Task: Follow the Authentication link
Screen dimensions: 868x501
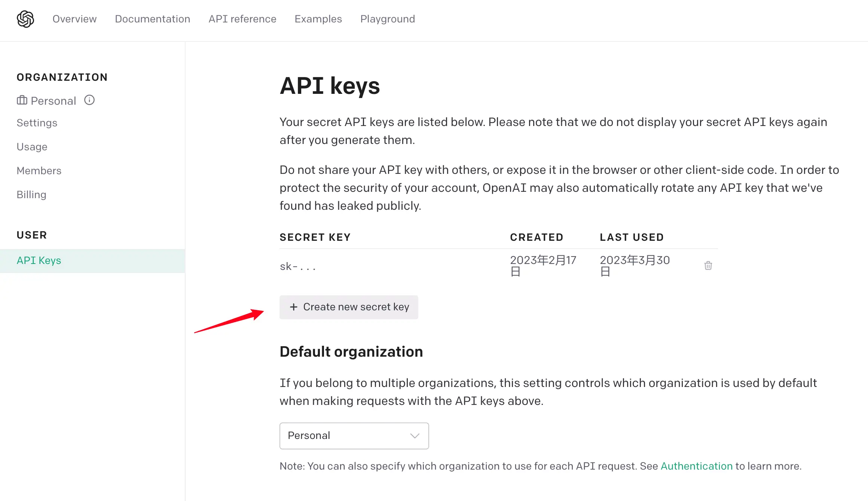Action: 697,466
